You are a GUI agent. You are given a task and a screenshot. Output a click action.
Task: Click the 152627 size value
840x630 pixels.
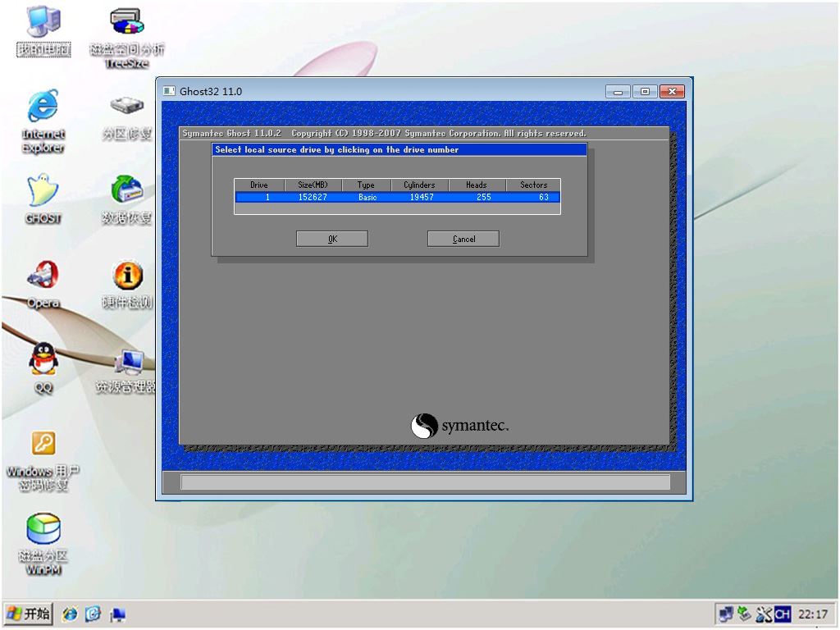tap(313, 197)
